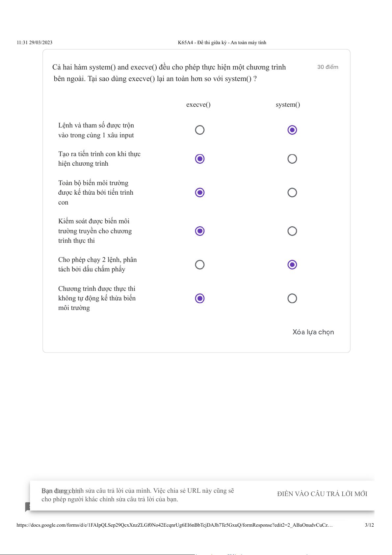Choose execve() for 'Cho phép chạy 2 lệnh'
This screenshot has height=555, width=392.
200,264
